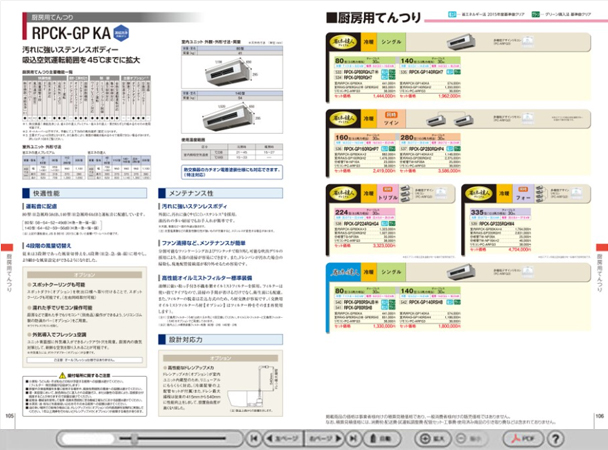This screenshot has height=450, width=608.
Task: Click the 280 capacity label
Action: (407, 137)
